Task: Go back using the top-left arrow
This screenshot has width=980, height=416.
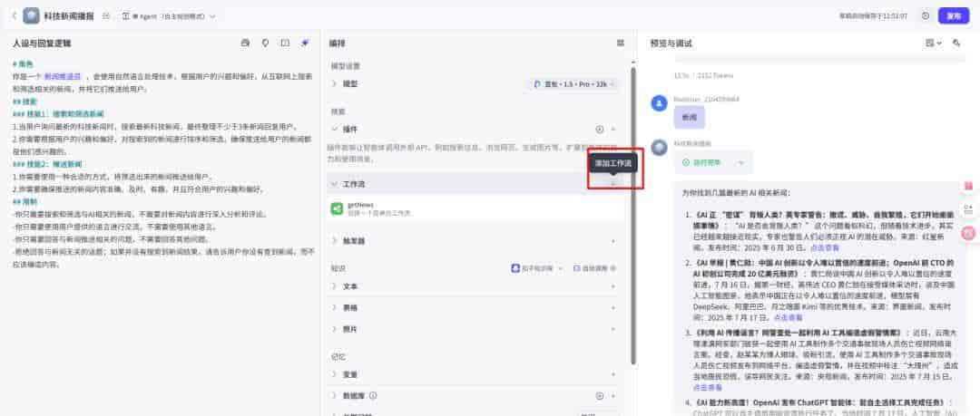Action: coord(14,15)
